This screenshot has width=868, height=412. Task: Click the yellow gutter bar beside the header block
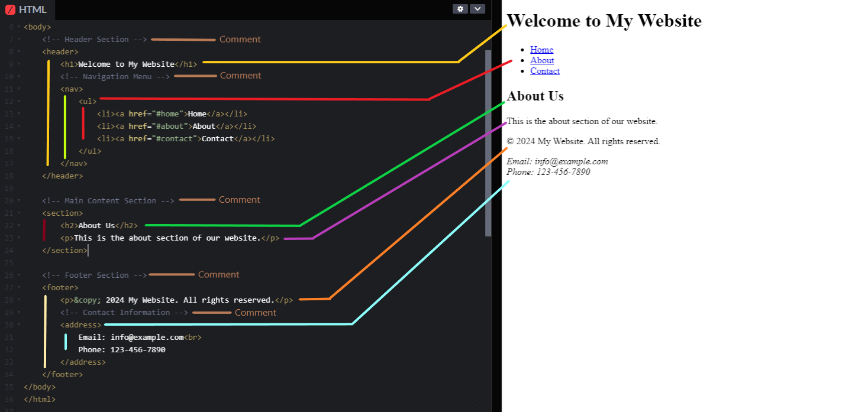coord(48,112)
